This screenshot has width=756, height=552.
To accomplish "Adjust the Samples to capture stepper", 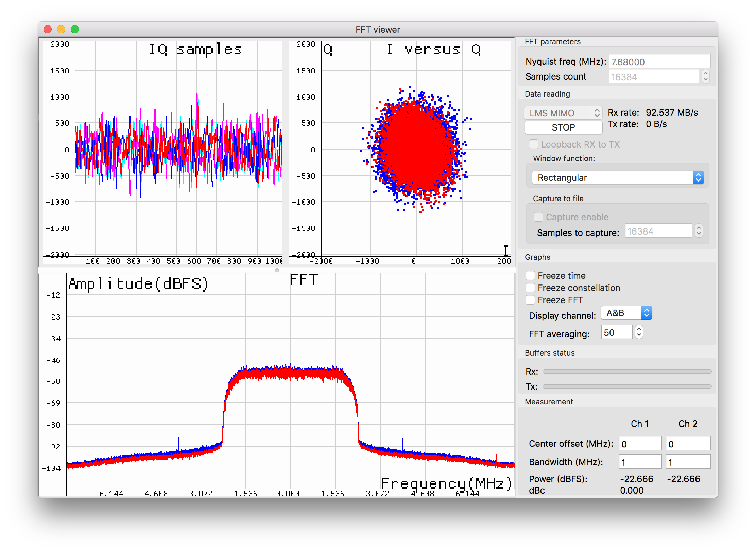I will tap(699, 231).
